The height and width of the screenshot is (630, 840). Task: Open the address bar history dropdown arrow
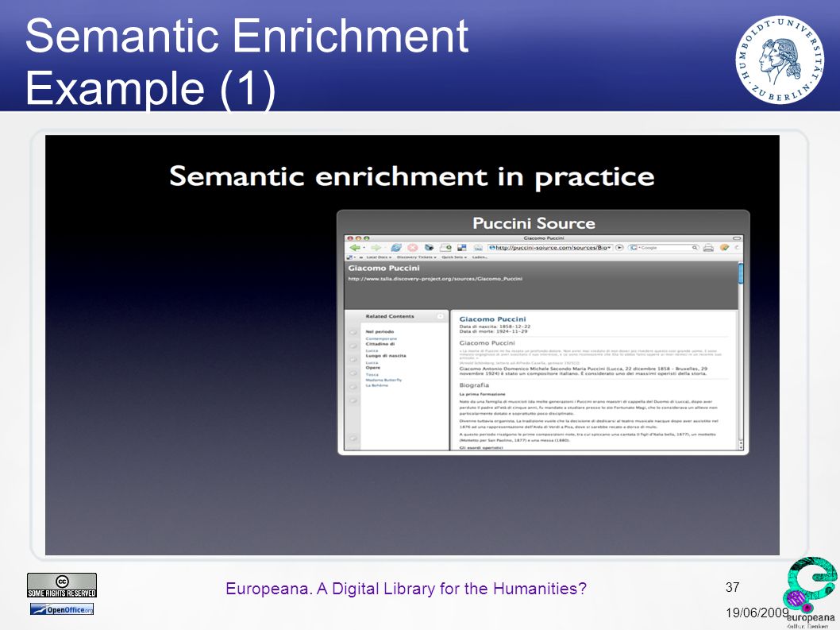coord(609,248)
